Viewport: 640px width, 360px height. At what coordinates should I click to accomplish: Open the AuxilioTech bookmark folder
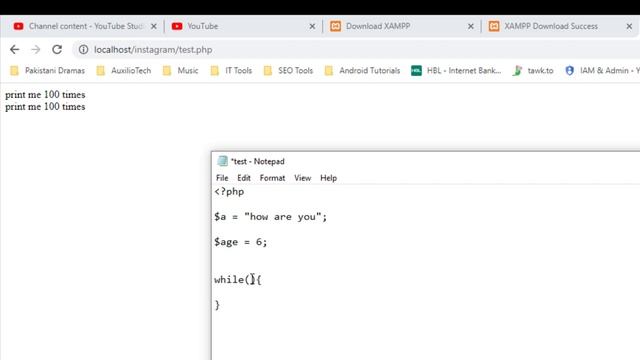(x=124, y=71)
